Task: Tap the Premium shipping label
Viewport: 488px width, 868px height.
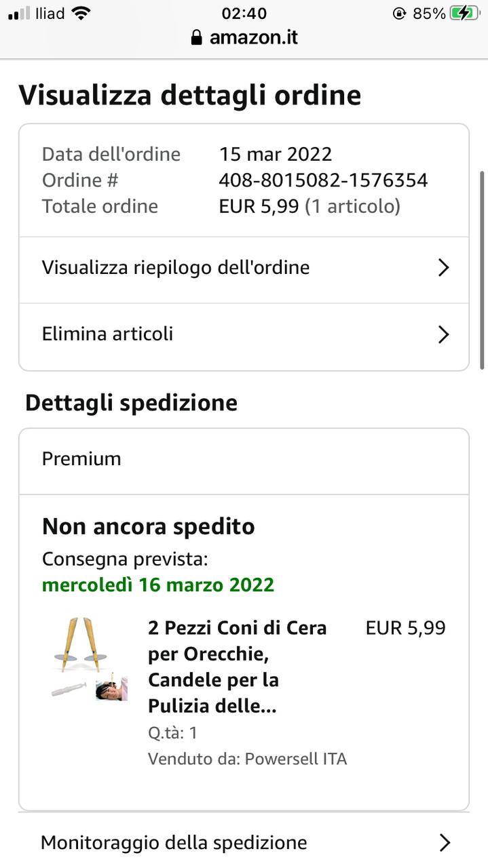Action: (x=81, y=459)
